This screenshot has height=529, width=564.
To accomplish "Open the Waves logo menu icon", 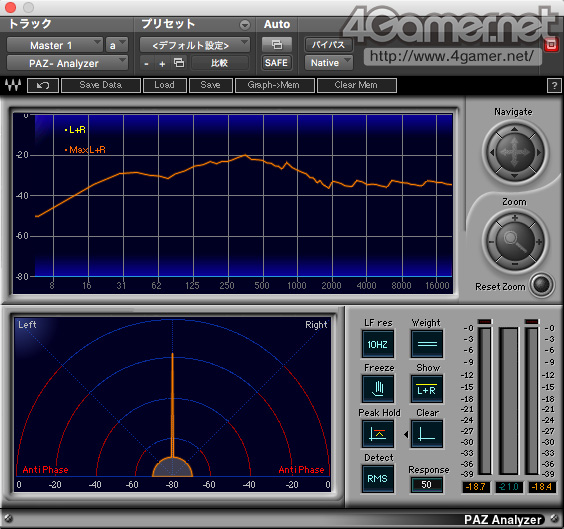I will point(13,85).
